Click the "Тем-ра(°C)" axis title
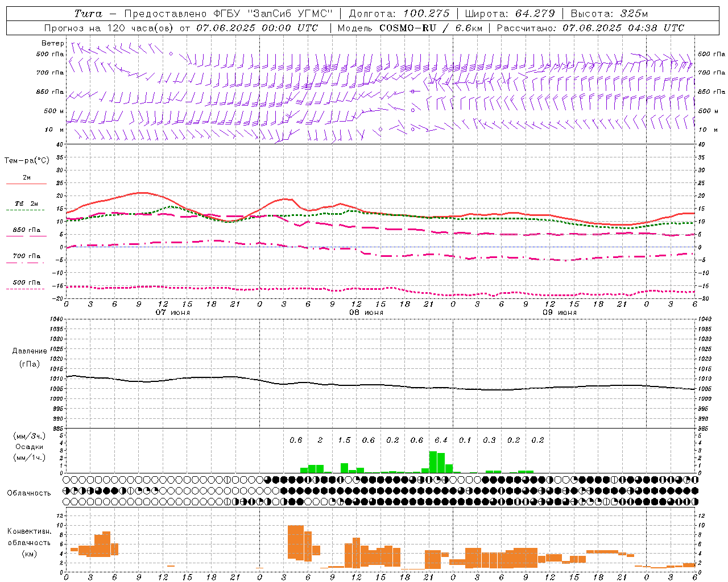 pos(27,161)
